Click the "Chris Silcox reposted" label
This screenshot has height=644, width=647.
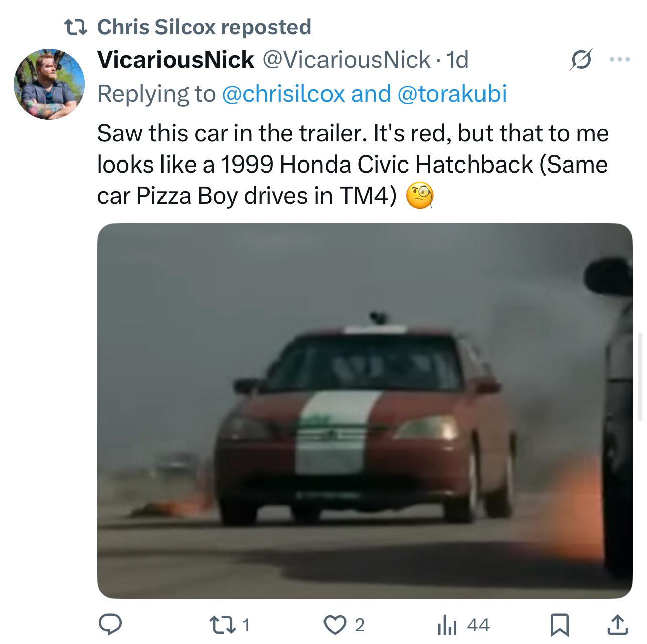204,27
